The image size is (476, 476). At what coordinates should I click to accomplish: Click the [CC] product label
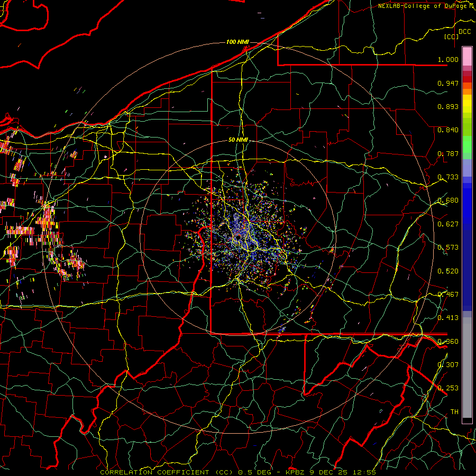point(452,36)
